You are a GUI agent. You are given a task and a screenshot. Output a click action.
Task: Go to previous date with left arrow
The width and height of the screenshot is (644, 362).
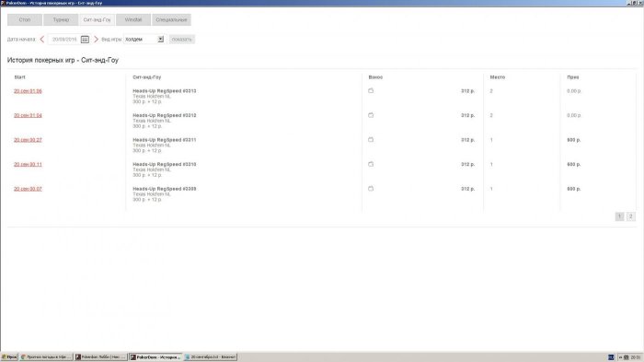(42, 39)
